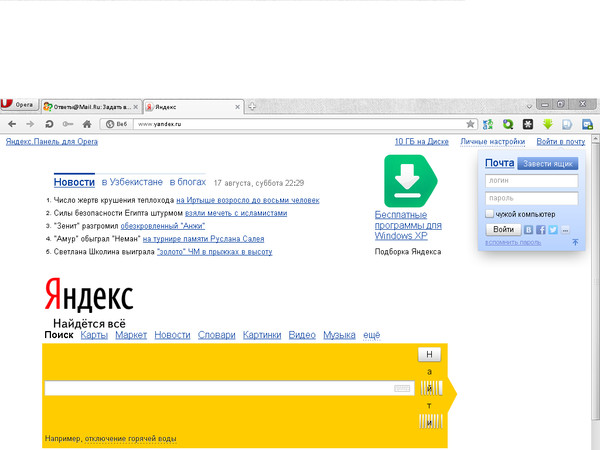Click the green magnifier extension icon
The height and width of the screenshot is (450, 600).
(508, 124)
